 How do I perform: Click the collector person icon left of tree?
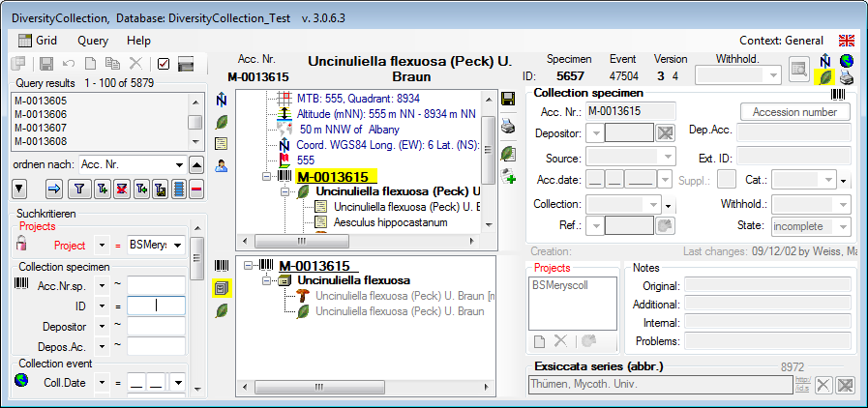(x=222, y=165)
